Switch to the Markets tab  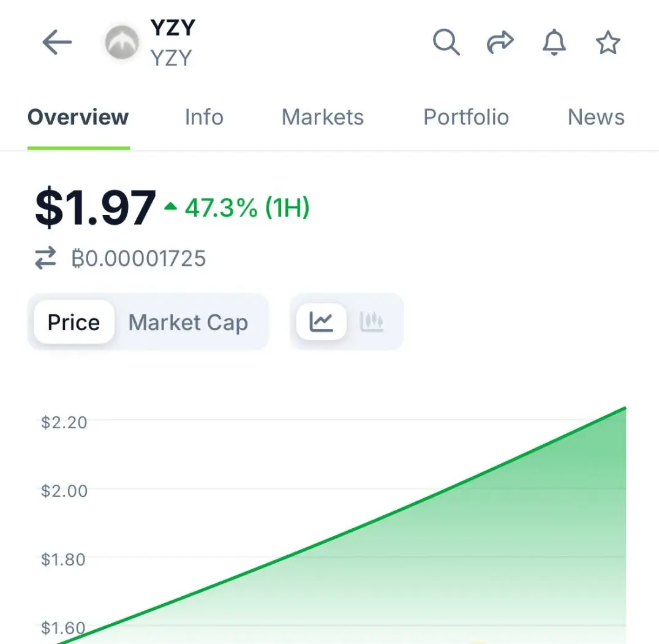click(x=323, y=117)
